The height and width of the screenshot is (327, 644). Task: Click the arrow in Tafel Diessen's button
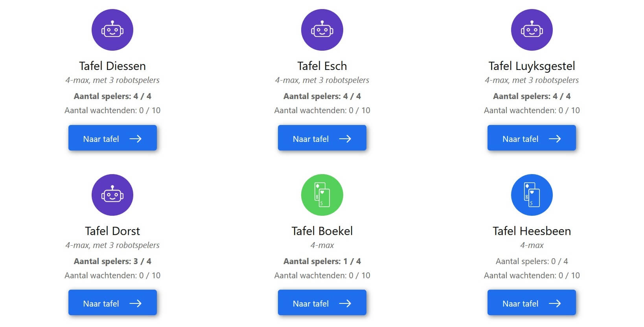tap(135, 139)
